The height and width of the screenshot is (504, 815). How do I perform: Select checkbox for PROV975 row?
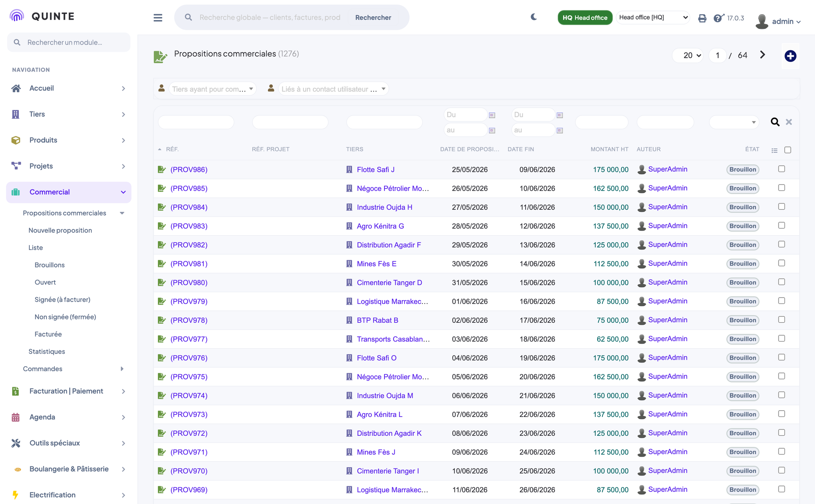pos(781,376)
